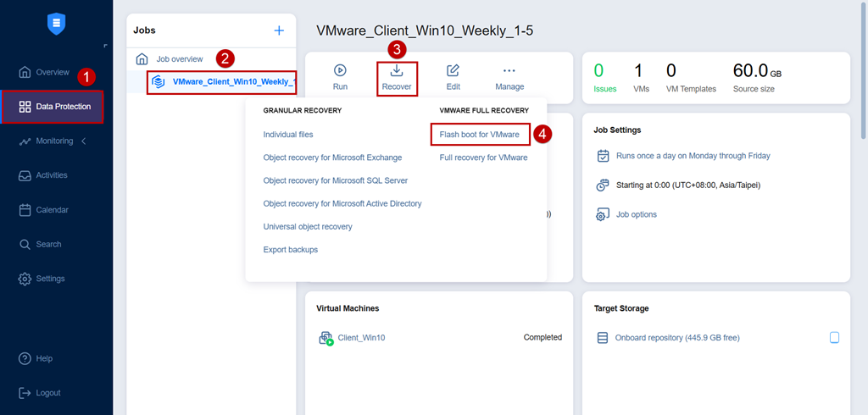Click the Monitoring graph icon

[x=25, y=141]
